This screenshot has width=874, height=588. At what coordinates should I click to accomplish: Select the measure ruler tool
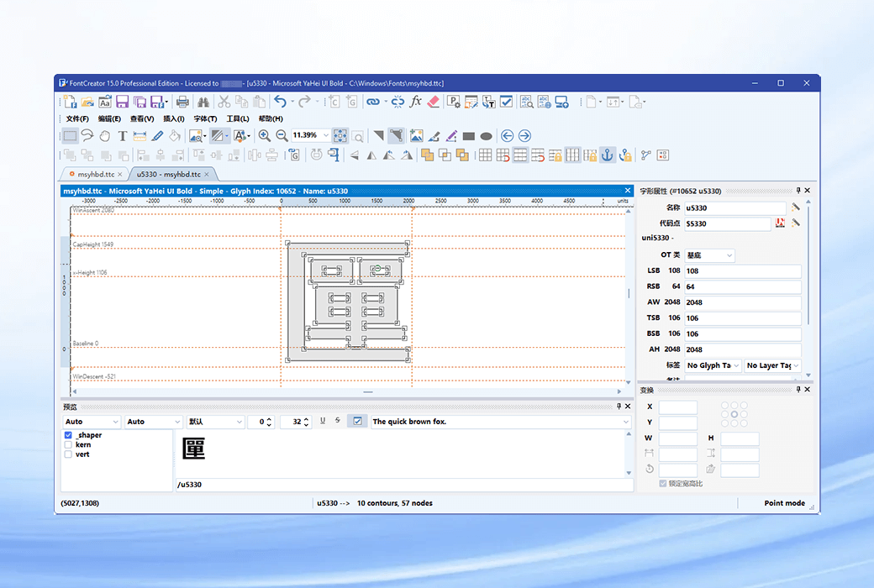pos(140,135)
